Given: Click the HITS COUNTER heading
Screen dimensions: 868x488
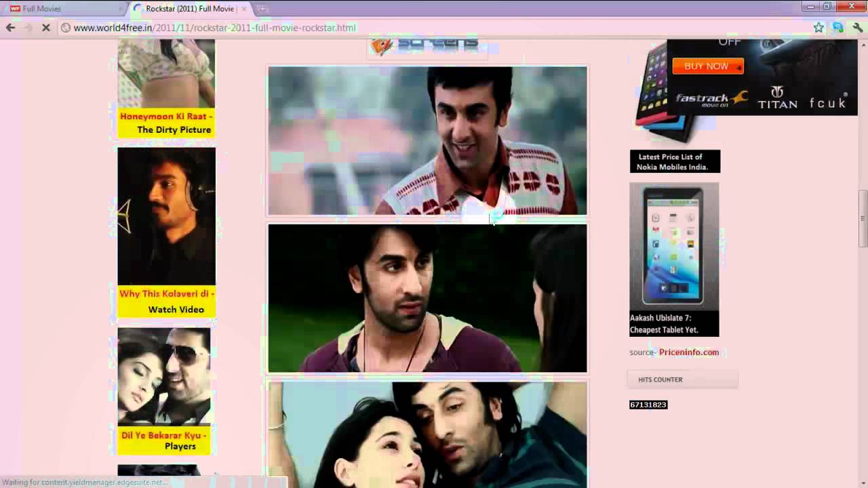Looking at the screenshot, I should 660,380.
